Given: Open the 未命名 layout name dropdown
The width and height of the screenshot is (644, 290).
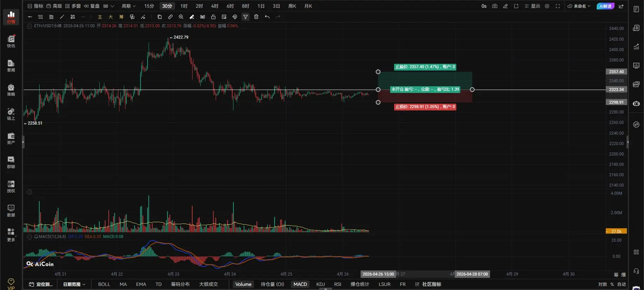Looking at the screenshot, I should (579, 6).
